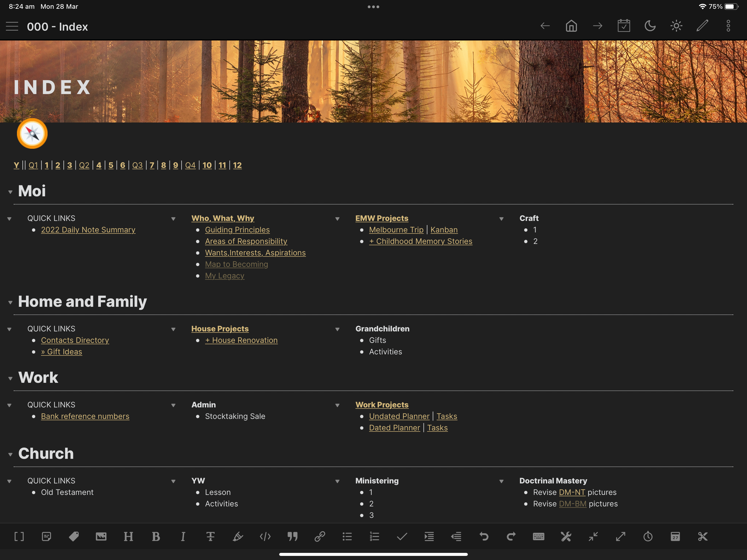Open the three-dot more options menu
This screenshot has height=560, width=747.
pyautogui.click(x=728, y=26)
